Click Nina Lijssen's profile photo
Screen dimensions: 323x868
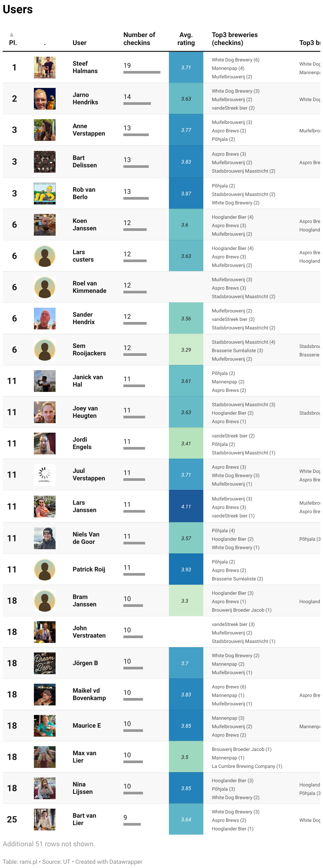(44, 788)
